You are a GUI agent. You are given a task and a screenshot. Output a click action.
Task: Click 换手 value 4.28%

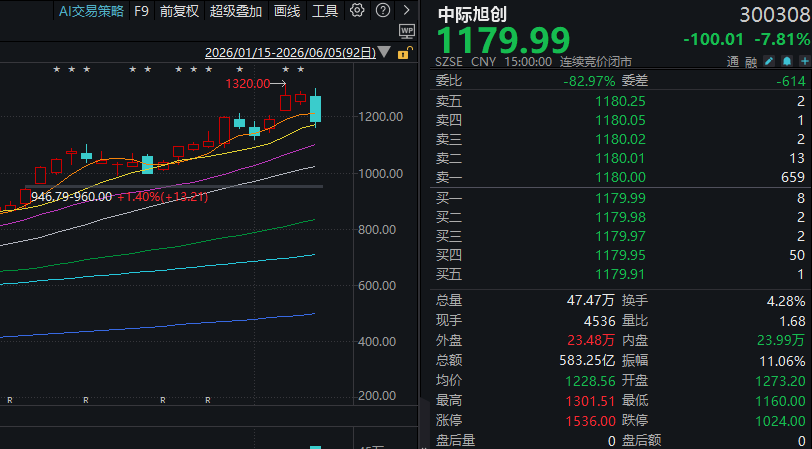tap(786, 301)
